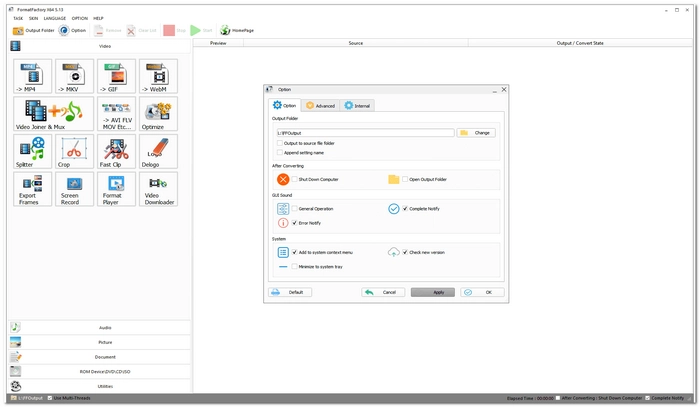Toggle status bar Shut Down Computer checkbox
Viewport: 700px width, 407px height.
[x=558, y=398]
